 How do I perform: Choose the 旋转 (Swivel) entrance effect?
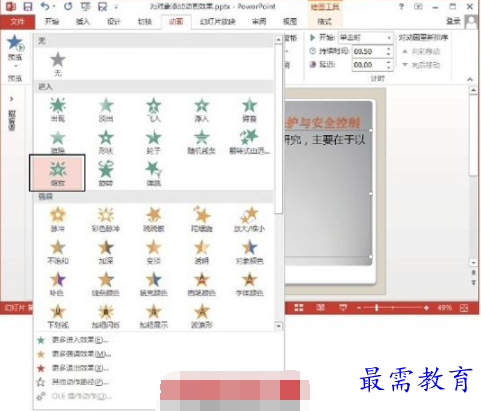[x=106, y=174]
